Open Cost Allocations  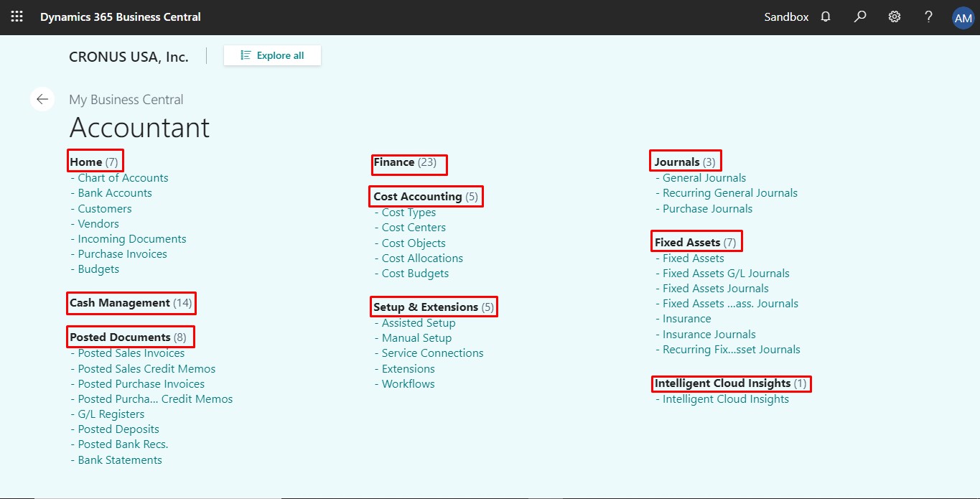(x=422, y=258)
